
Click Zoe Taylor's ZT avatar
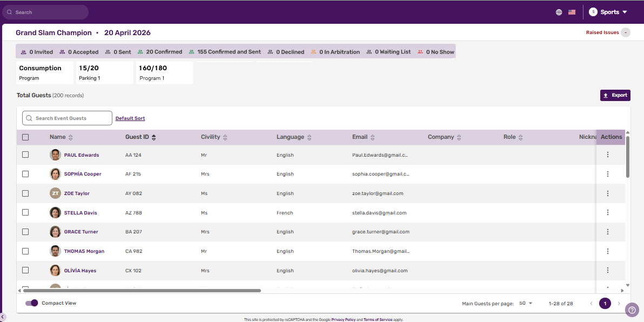click(x=55, y=193)
